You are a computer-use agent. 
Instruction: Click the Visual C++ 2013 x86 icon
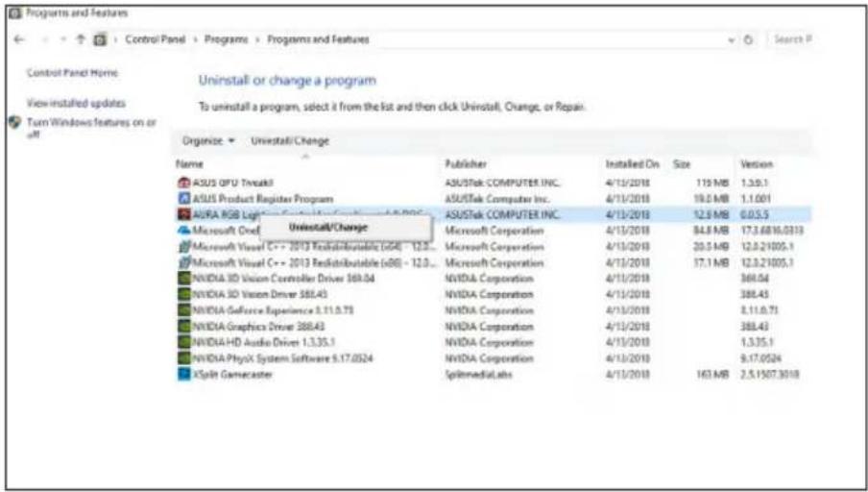coord(183,262)
